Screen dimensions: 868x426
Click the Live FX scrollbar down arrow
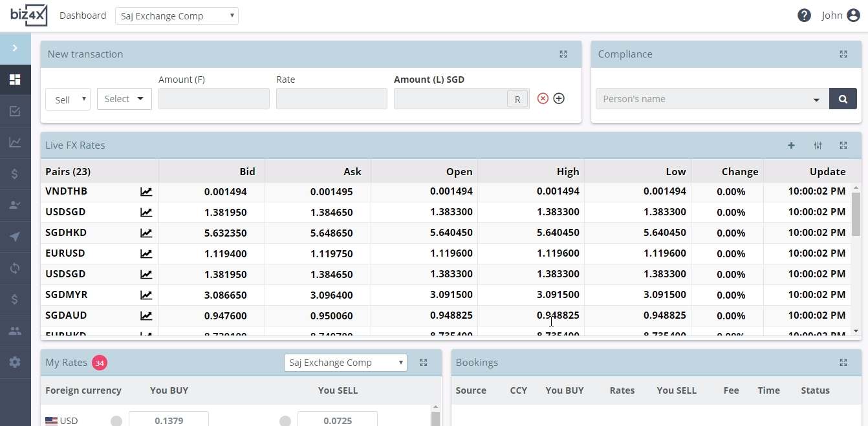point(856,331)
